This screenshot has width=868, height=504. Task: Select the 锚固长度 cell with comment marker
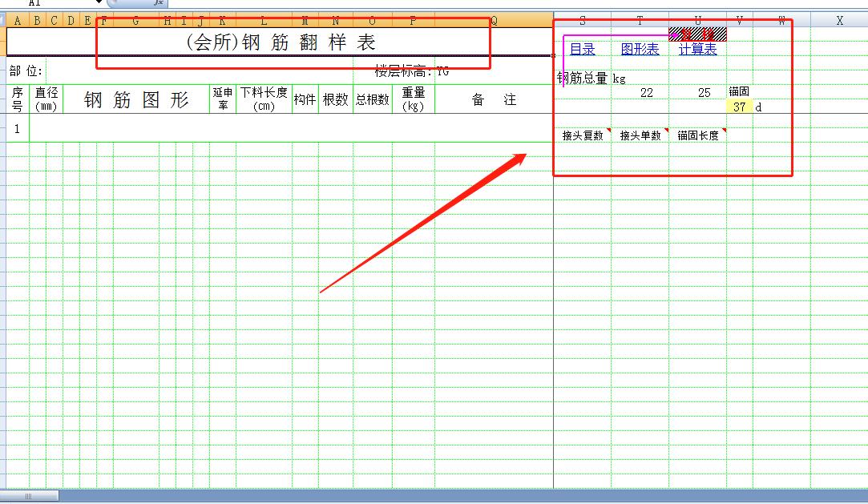(x=698, y=135)
